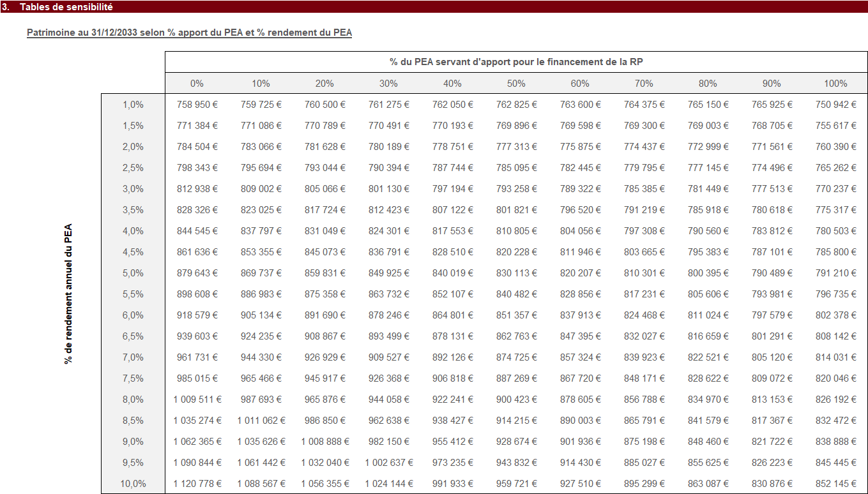
Task: Click the value "1 002 637 €"
Action: [x=388, y=463]
